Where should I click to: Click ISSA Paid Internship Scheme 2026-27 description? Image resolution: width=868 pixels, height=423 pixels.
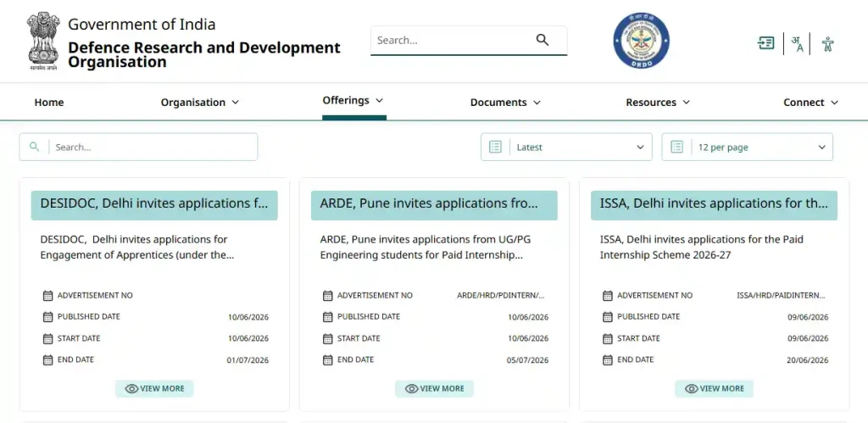coord(702,248)
